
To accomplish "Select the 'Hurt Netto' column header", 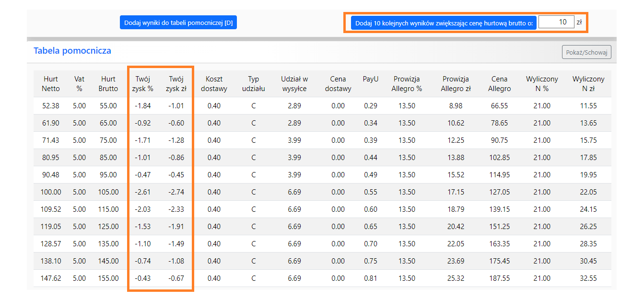I will tap(51, 84).
